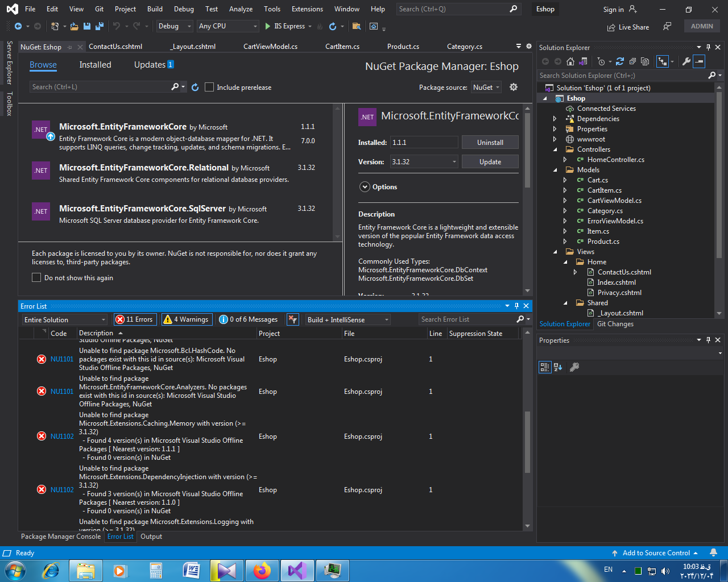Open the Version dropdown for EntityFrameworkCore
This screenshot has width=728, height=582.
tap(454, 161)
